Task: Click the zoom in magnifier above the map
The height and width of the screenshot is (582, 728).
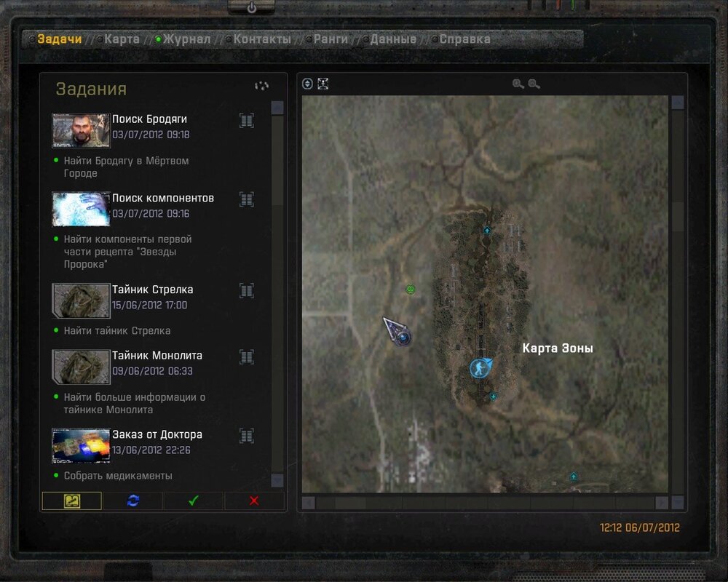Action: (x=518, y=84)
